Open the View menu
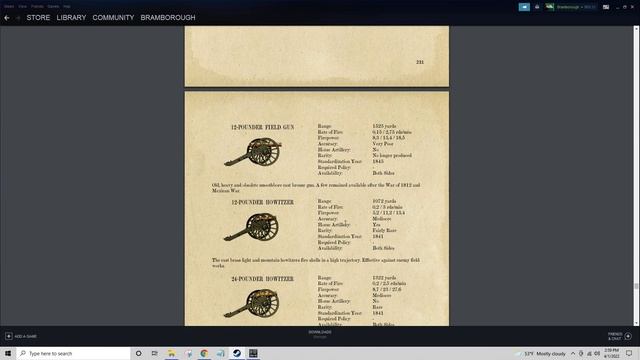Image resolution: width=640 pixels, height=360 pixels. coord(22,7)
